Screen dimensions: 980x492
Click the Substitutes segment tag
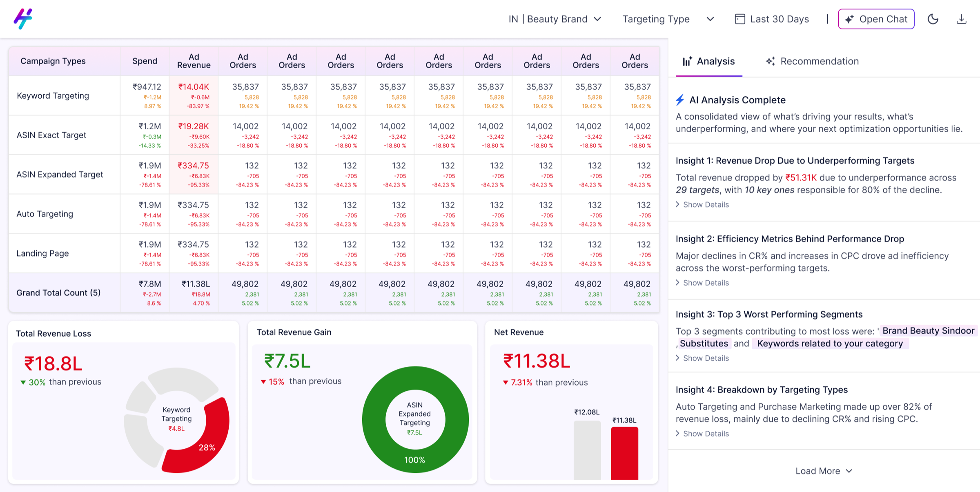tap(704, 344)
